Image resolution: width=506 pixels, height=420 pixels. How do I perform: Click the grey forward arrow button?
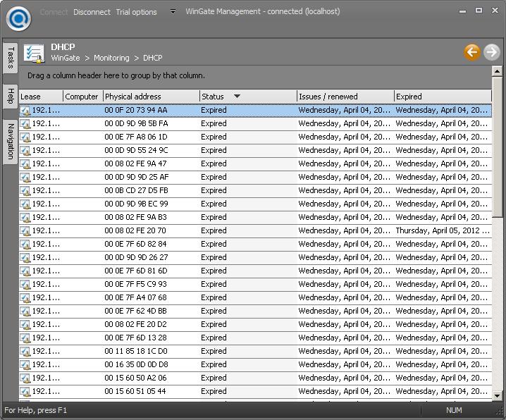coord(491,52)
